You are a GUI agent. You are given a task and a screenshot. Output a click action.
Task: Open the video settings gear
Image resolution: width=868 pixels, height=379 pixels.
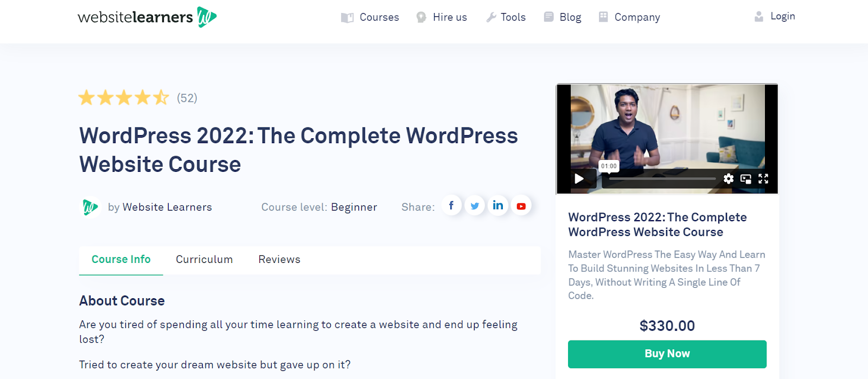(x=729, y=178)
